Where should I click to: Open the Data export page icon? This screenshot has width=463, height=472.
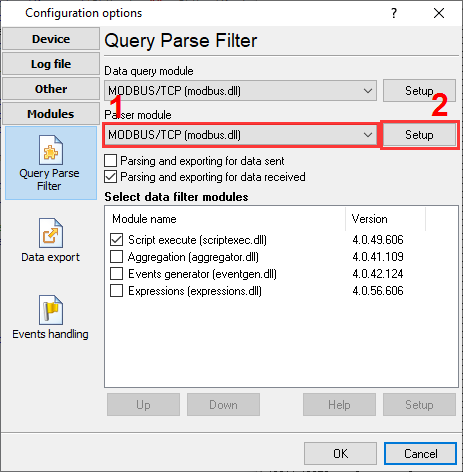click(x=51, y=233)
